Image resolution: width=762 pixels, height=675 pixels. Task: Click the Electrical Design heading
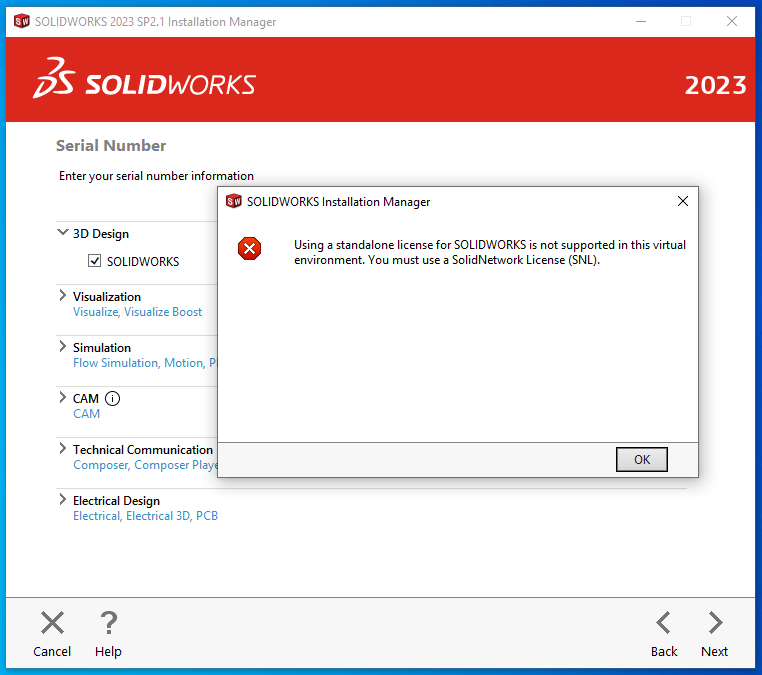click(x=116, y=501)
